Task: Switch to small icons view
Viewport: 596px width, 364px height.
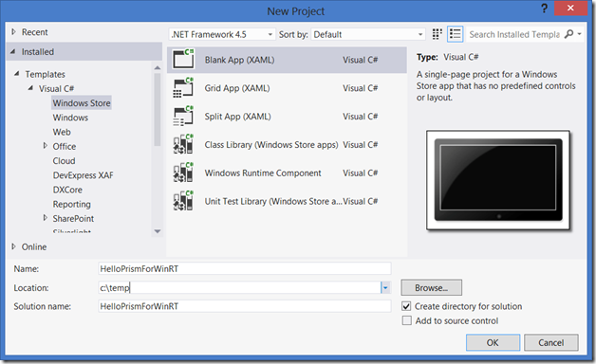Action: click(x=438, y=34)
